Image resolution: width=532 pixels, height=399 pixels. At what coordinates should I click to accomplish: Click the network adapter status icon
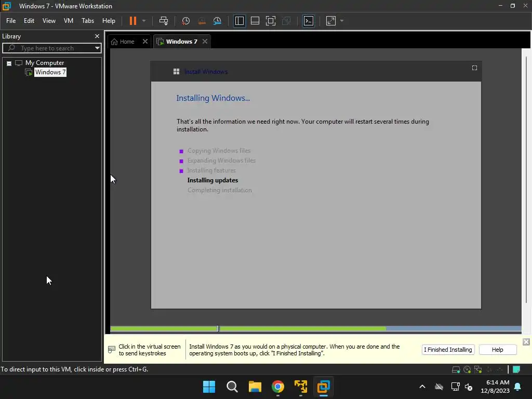[x=478, y=369]
